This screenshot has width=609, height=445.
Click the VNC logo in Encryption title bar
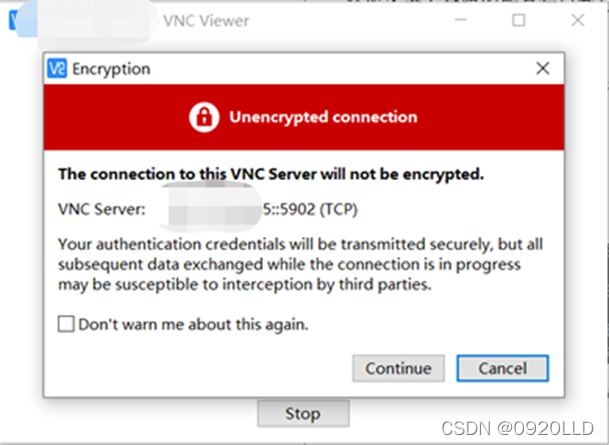58,70
